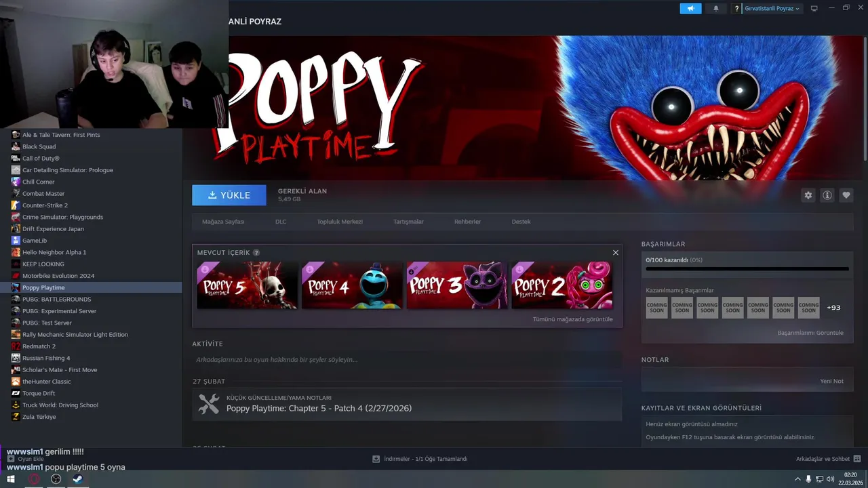Open the Tartışmalar tab
The width and height of the screenshot is (868, 488).
(408, 222)
